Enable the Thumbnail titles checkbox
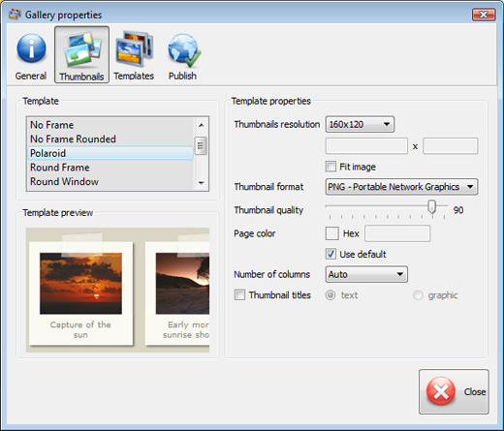Image resolution: width=504 pixels, height=431 pixels. [239, 294]
